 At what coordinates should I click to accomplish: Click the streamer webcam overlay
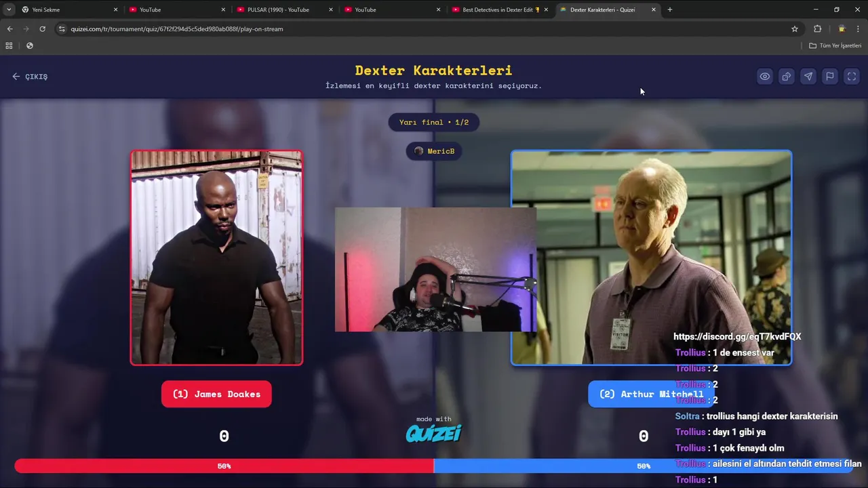pos(435,270)
